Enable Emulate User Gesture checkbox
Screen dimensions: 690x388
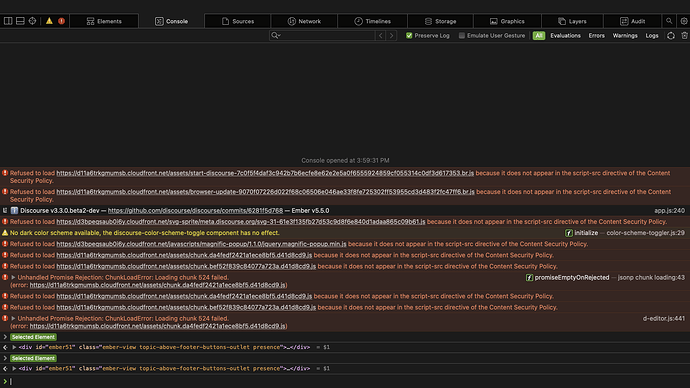click(462, 36)
